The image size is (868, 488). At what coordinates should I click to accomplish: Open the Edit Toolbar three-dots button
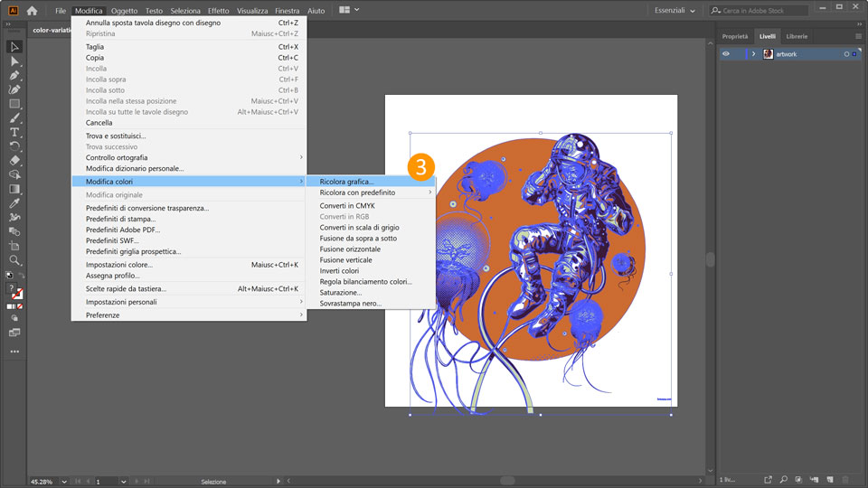point(14,352)
